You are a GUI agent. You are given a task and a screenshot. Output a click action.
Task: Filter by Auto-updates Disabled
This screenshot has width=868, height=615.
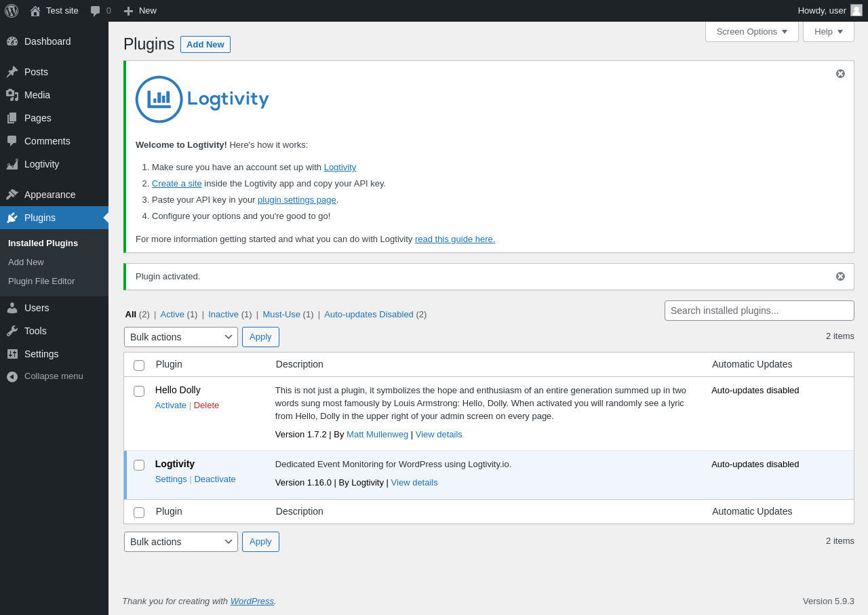pos(369,314)
